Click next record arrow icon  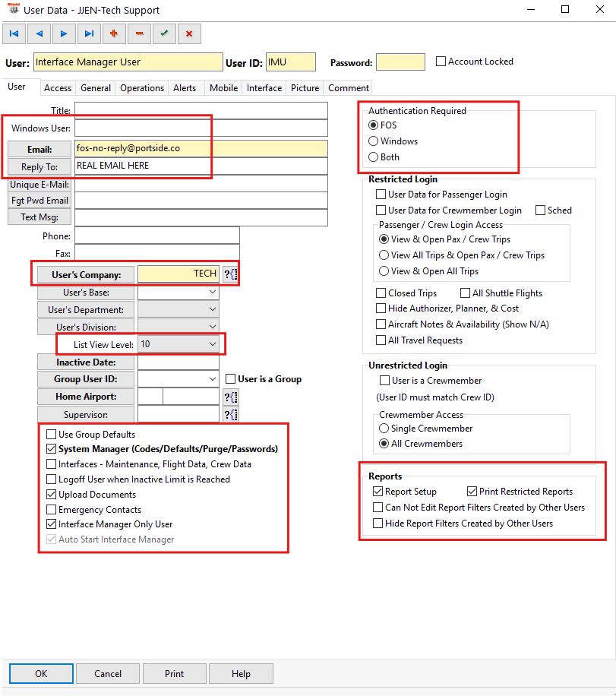[x=64, y=33]
